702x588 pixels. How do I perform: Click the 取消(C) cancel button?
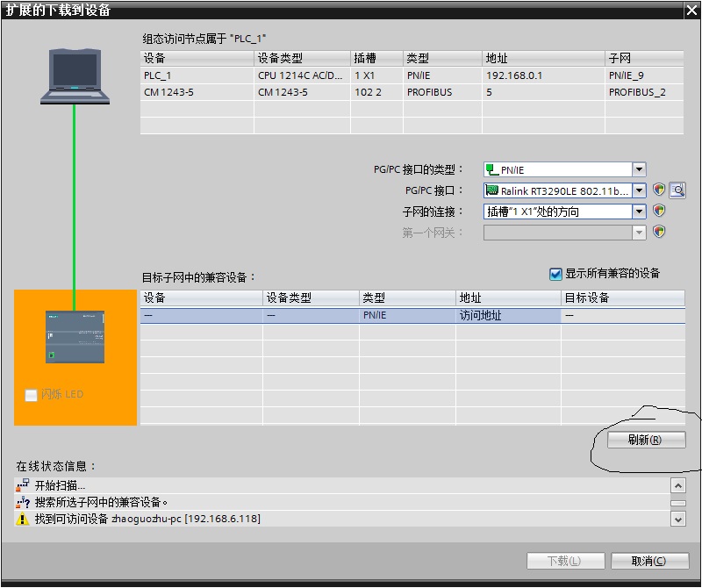pyautogui.click(x=649, y=561)
